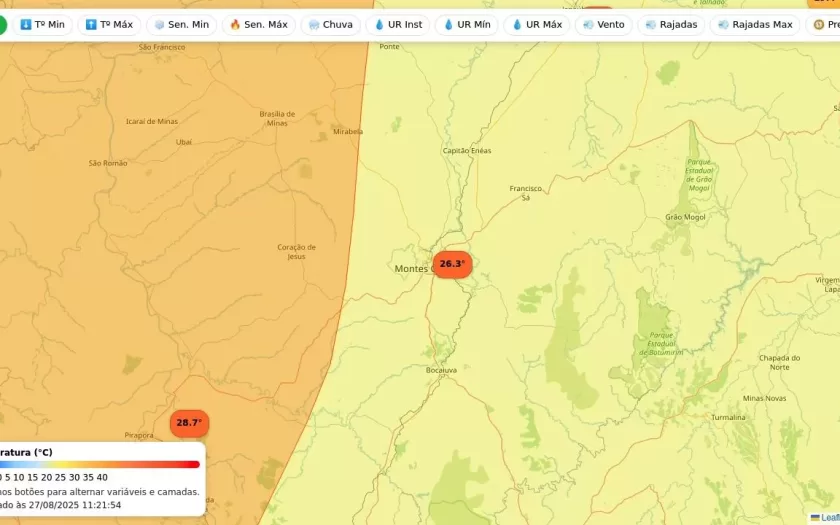840x525 pixels.
Task: Enable the Sen. Min layer
Action: click(x=181, y=24)
